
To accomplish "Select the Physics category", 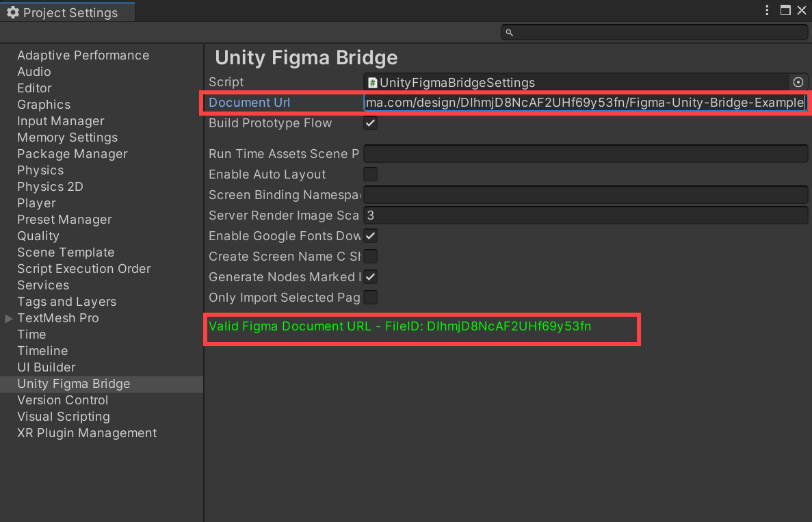I will click(40, 170).
